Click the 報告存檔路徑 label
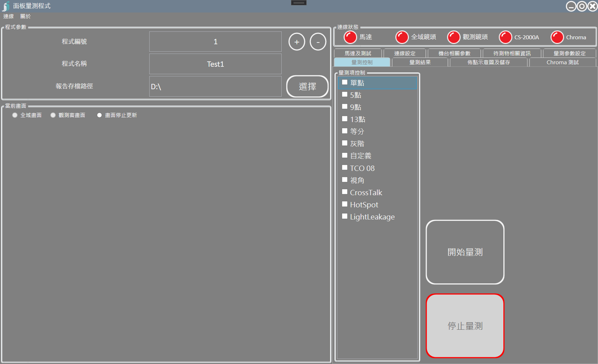Image resolution: width=598 pixels, height=364 pixels. [74, 86]
